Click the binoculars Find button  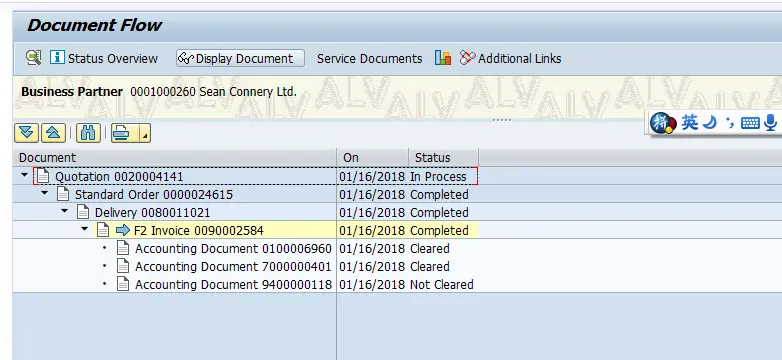click(x=88, y=133)
